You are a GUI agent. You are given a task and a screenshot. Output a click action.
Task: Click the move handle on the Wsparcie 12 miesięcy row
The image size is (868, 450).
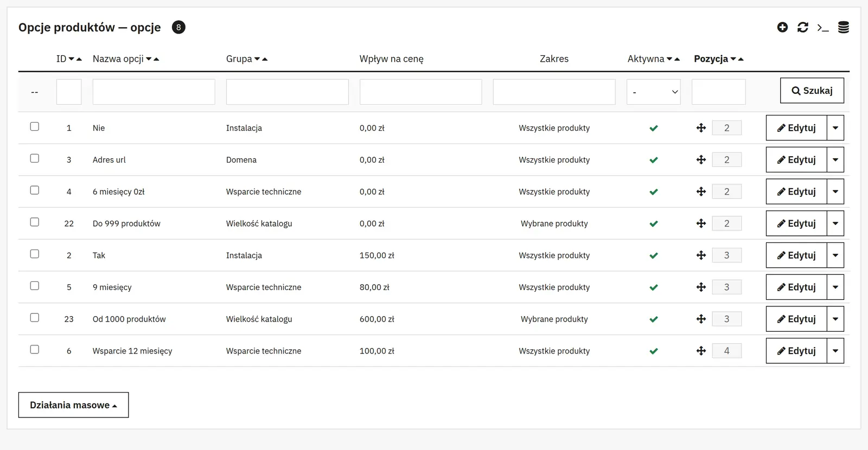tap(701, 351)
